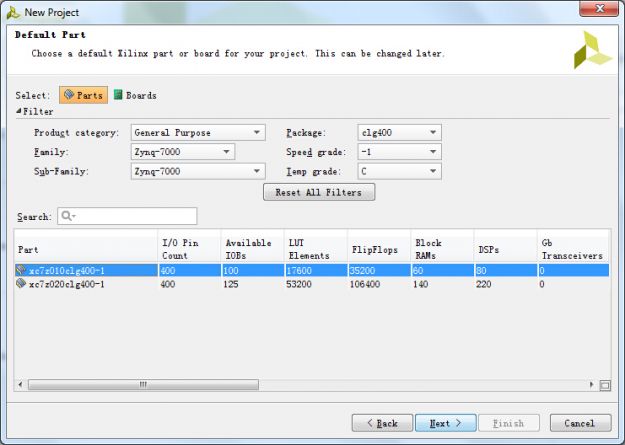The width and height of the screenshot is (625, 445).
Task: Switch to Boards selection
Action: 135,95
